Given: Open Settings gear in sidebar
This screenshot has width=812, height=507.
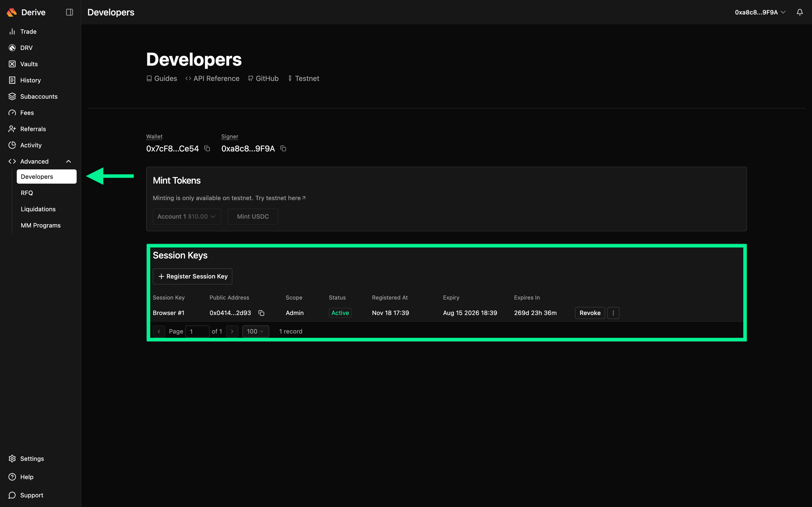Looking at the screenshot, I should pos(12,458).
